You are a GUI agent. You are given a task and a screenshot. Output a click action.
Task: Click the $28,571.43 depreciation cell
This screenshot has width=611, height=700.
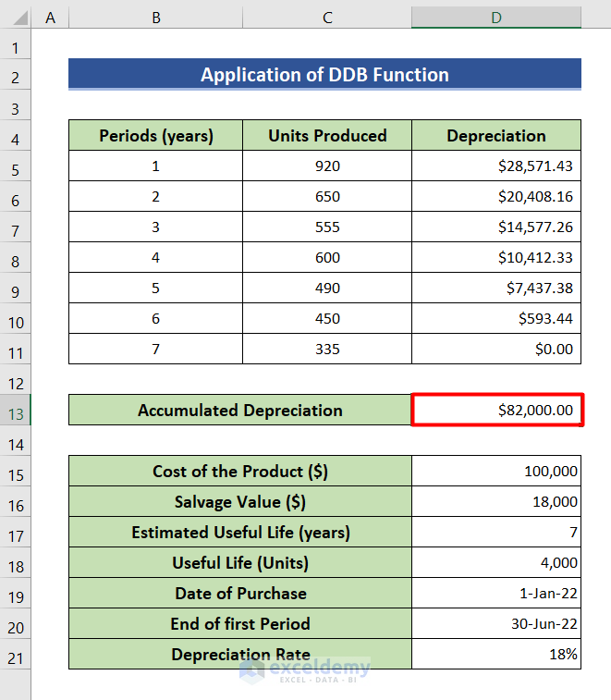[496, 166]
